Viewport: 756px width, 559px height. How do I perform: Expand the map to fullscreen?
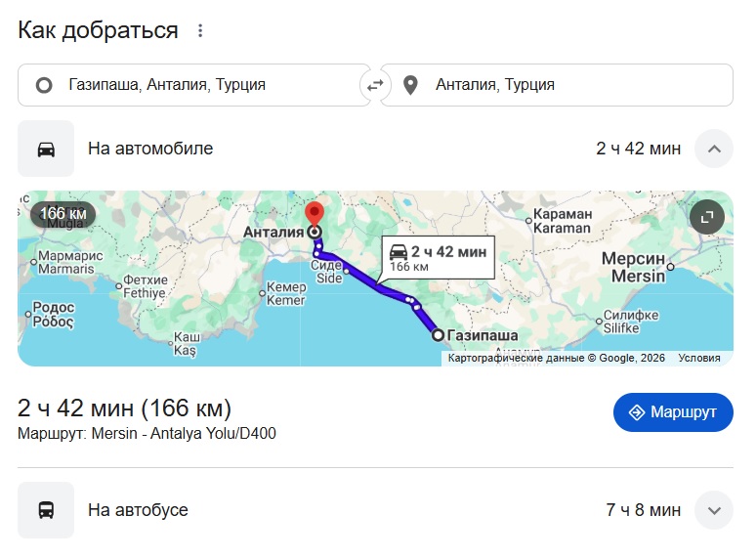point(707,217)
